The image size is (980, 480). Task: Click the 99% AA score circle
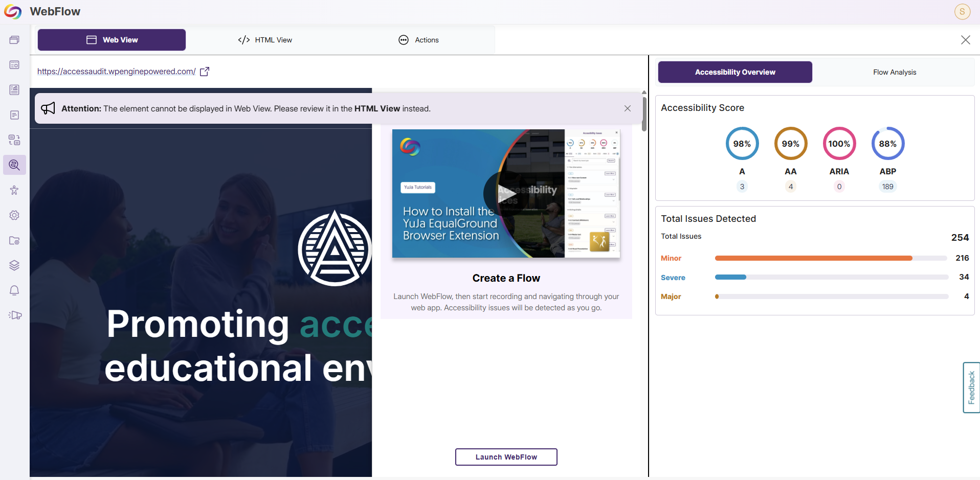[x=791, y=144]
